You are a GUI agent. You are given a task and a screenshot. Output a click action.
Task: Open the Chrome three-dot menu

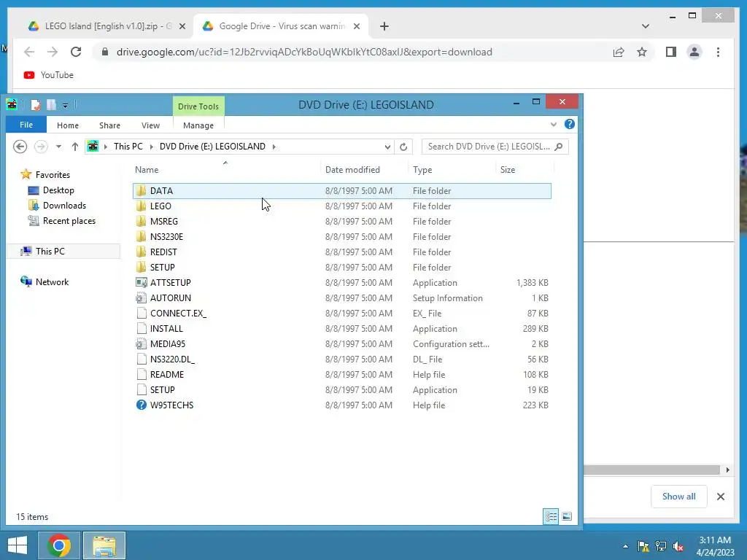click(718, 52)
